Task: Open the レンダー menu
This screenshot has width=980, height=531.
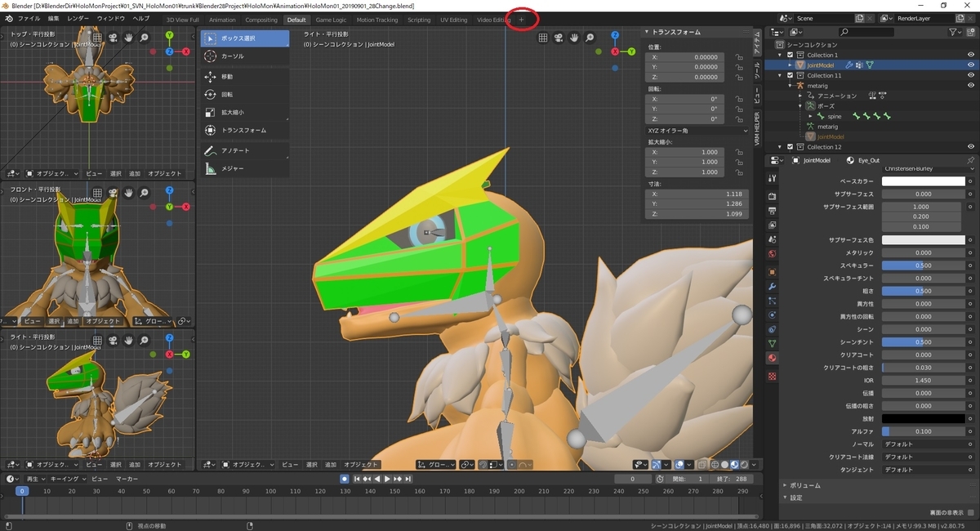Action: pos(78,19)
